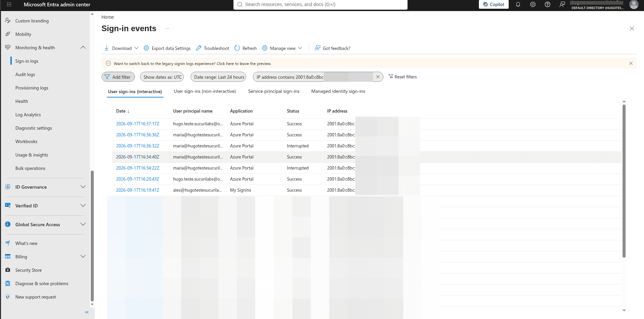644x319 pixels.
Task: Open sign-in event 2026-09-17T16:34:22Z
Action: (138, 168)
